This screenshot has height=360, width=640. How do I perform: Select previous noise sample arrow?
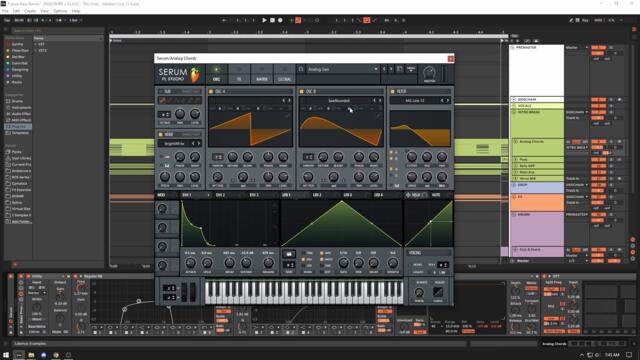click(x=193, y=144)
